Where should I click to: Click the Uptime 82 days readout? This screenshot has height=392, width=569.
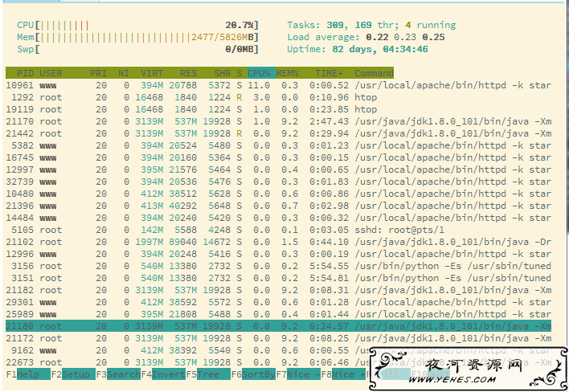tap(358, 49)
